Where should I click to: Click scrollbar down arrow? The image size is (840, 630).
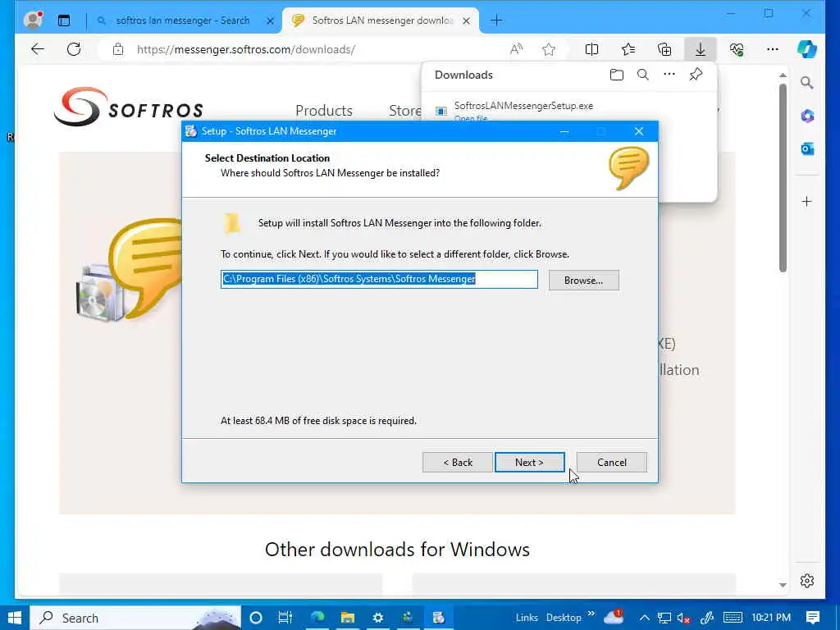pos(783,585)
